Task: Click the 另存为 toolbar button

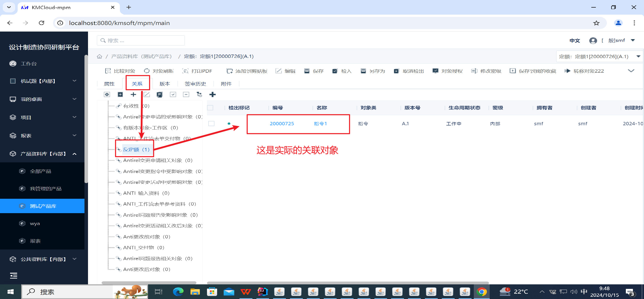Action: pyautogui.click(x=373, y=71)
